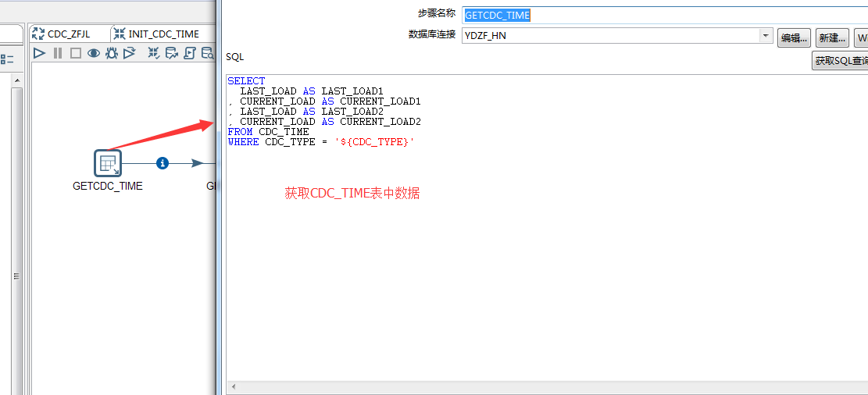This screenshot has height=395, width=868.
Task: Click the W... wizard button beside 新建
Action: tap(861, 38)
